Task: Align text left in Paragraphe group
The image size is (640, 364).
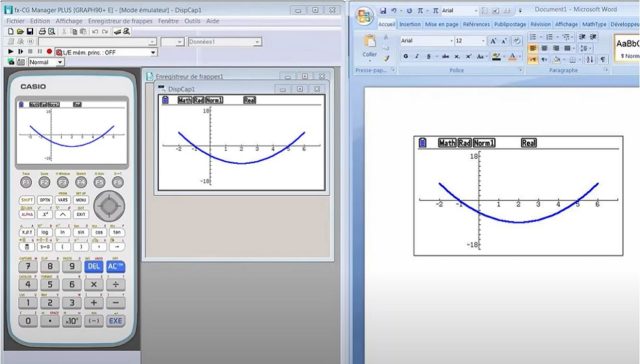Action: 533,48
